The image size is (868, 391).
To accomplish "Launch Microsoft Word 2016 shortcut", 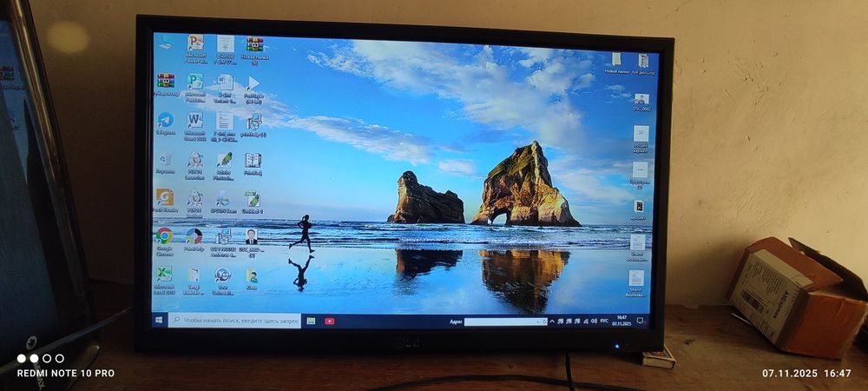I will [194, 127].
